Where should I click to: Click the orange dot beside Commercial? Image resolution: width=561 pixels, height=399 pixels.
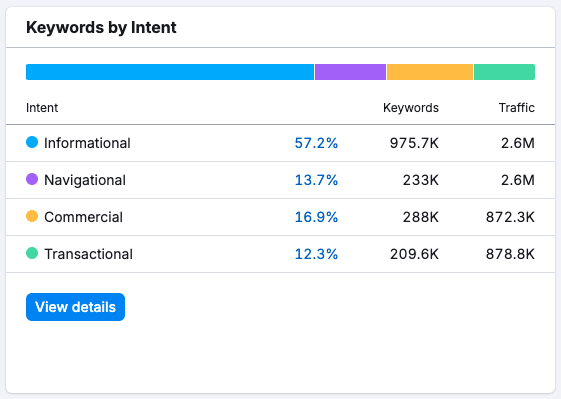(x=32, y=216)
